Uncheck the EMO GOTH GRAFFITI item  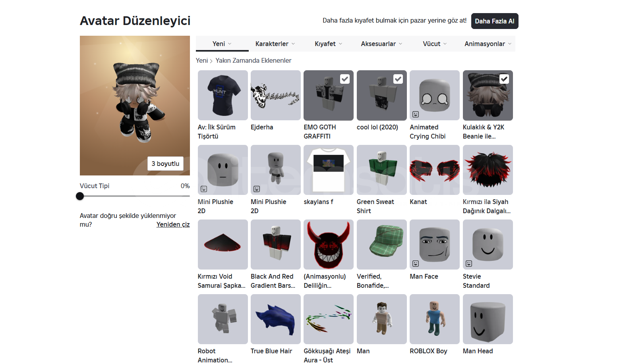coord(345,79)
